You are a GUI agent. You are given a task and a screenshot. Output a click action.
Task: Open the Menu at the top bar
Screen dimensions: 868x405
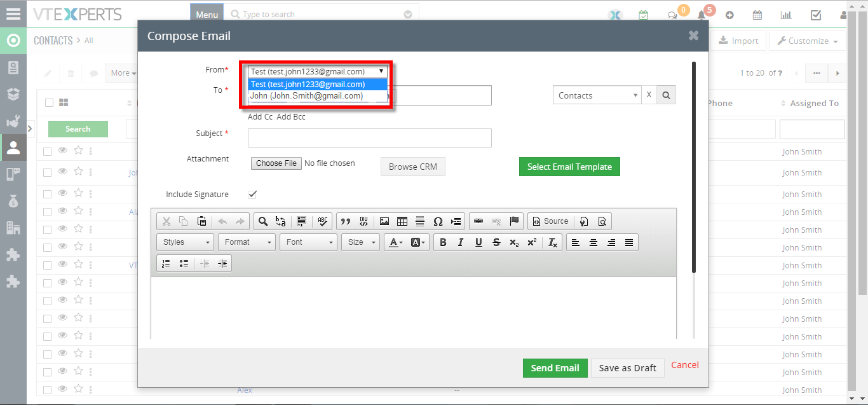click(x=207, y=13)
